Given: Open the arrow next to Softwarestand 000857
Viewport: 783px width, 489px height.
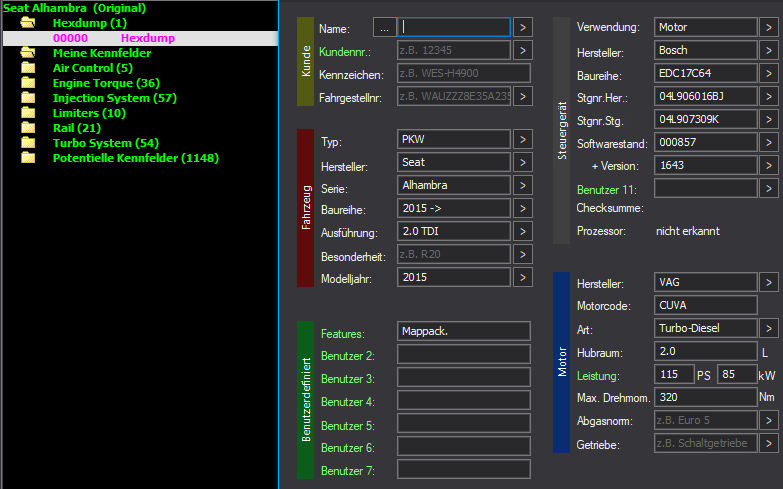Looking at the screenshot, I should click(769, 142).
